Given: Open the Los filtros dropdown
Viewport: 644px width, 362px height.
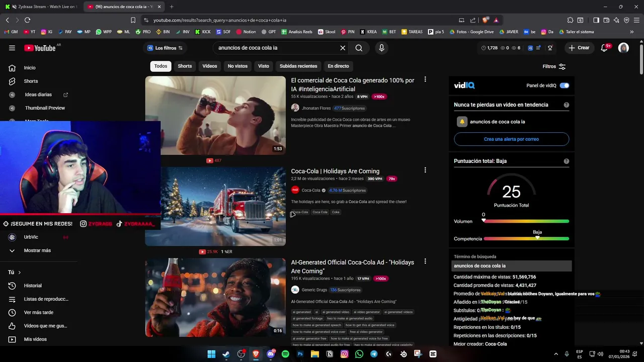Looking at the screenshot, I should (165, 48).
